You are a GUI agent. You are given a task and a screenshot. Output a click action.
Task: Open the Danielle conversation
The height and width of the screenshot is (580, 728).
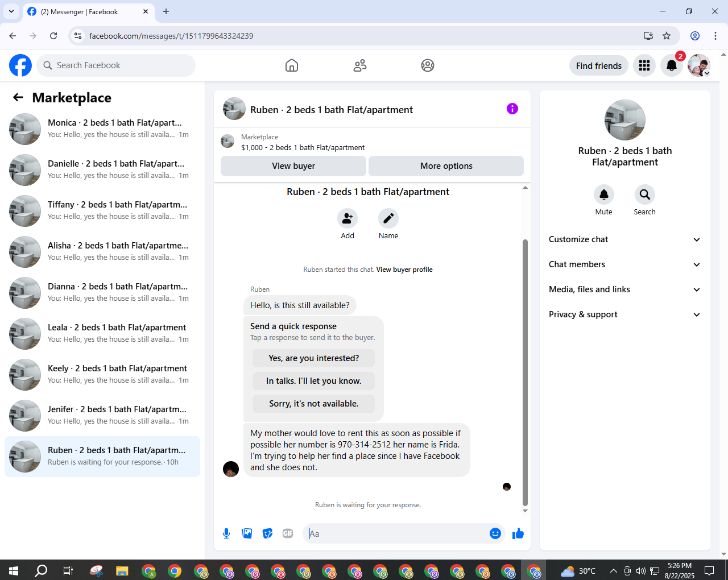click(x=102, y=170)
